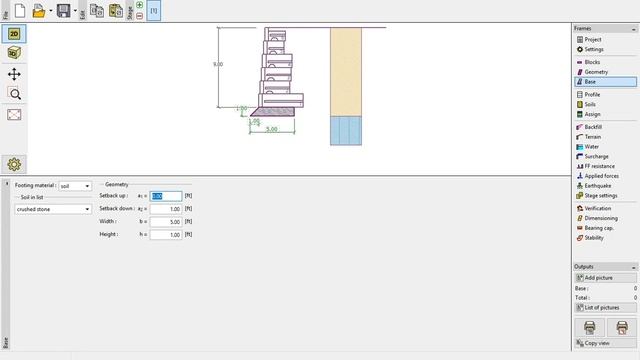Click the yellow soil layer in profile
The image size is (640, 360).
[346, 72]
